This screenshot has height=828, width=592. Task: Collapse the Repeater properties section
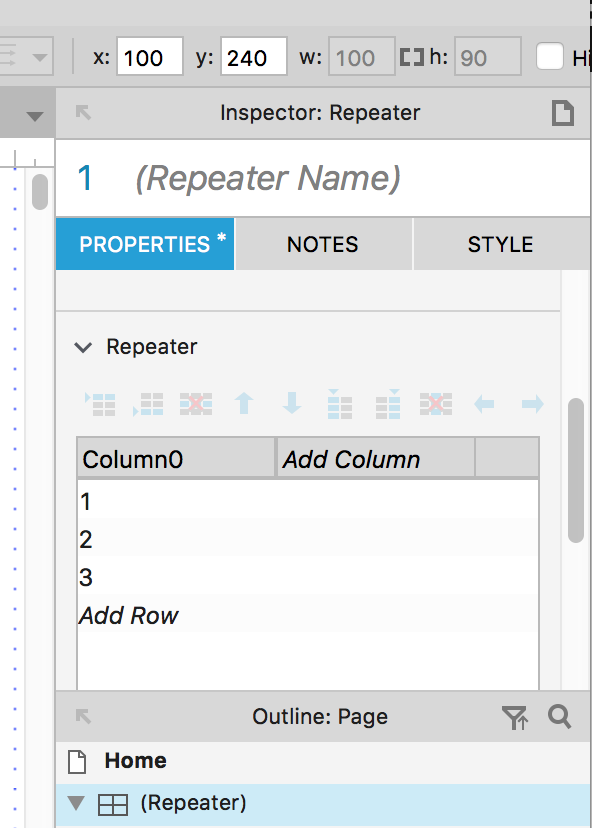(x=84, y=347)
